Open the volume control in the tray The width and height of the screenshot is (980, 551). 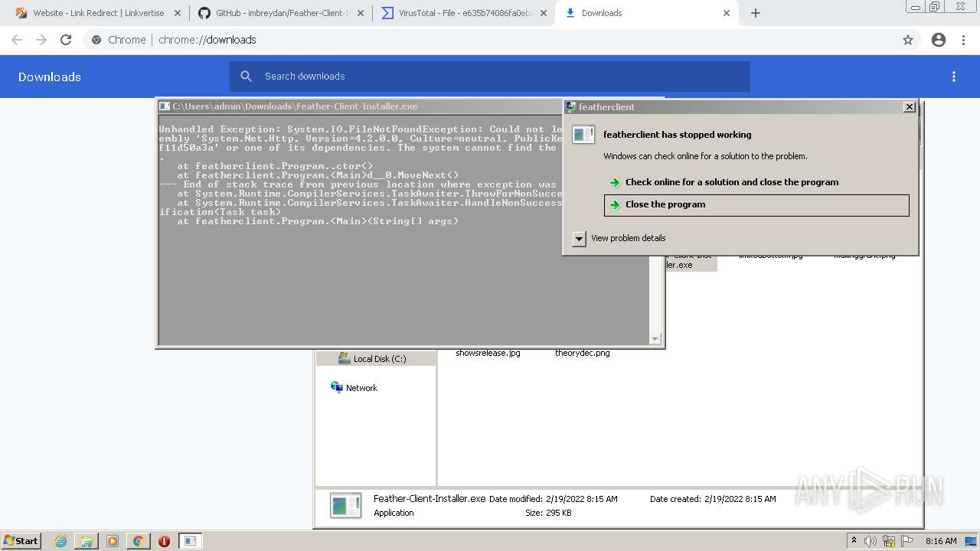coord(871,541)
